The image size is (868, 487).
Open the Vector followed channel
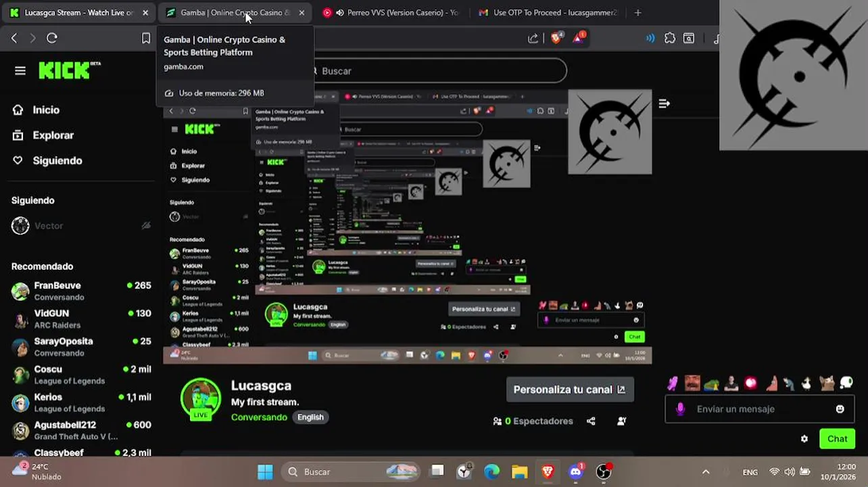[x=49, y=226]
